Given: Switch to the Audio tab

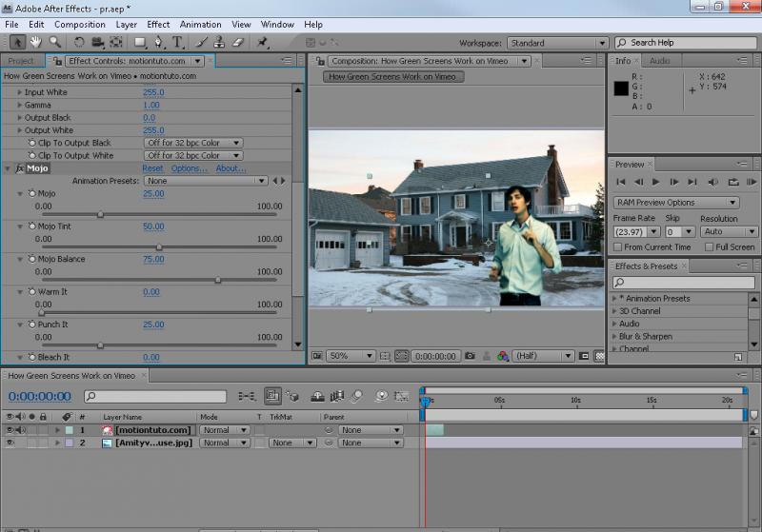Looking at the screenshot, I should coord(660,61).
